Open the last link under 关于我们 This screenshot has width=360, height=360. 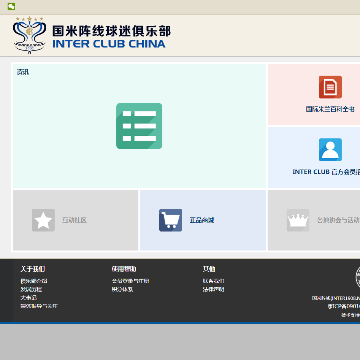[x=39, y=306]
